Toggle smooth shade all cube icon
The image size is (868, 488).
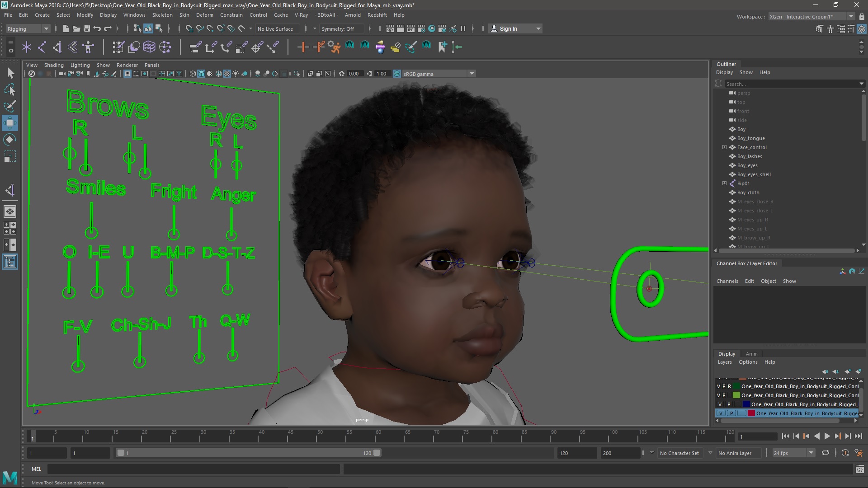[x=201, y=74]
